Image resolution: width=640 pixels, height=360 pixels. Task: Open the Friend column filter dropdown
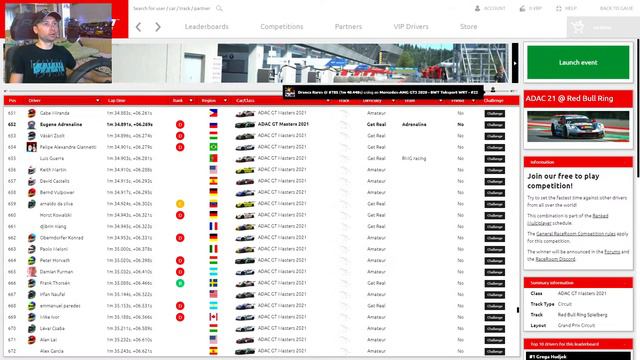[x=473, y=100]
